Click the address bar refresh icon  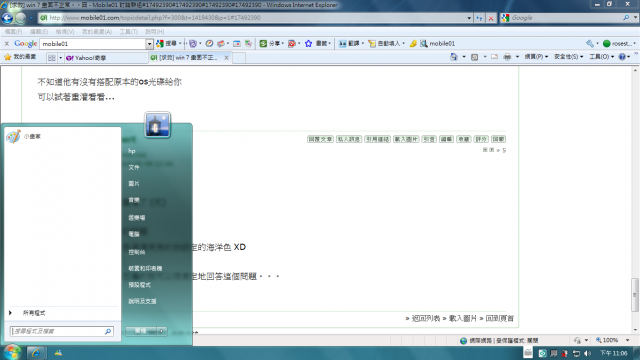tap(479, 18)
